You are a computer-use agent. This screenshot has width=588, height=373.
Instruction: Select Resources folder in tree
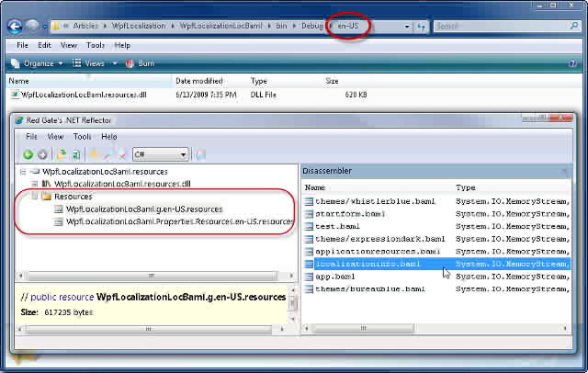pos(73,196)
